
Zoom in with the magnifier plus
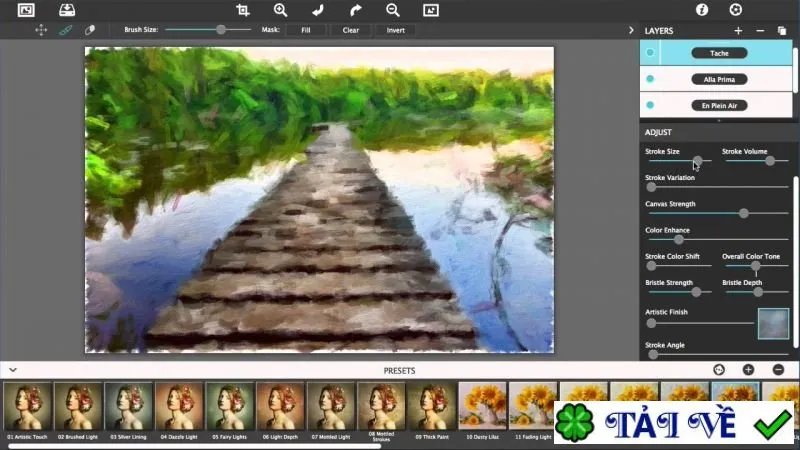[x=280, y=10]
